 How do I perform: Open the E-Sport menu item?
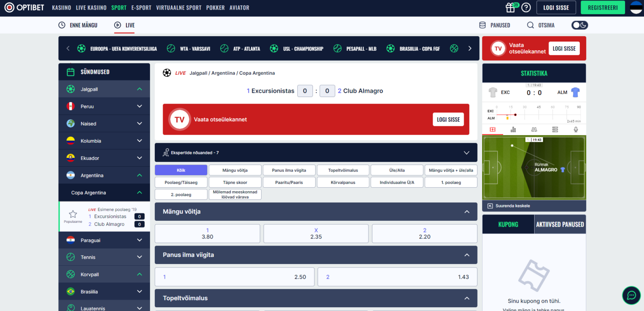pyautogui.click(x=141, y=8)
